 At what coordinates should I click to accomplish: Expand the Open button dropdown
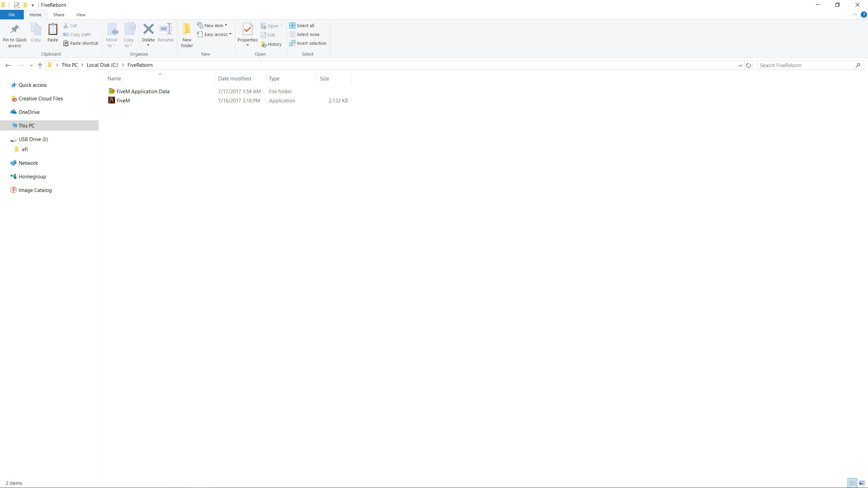pyautogui.click(x=282, y=26)
